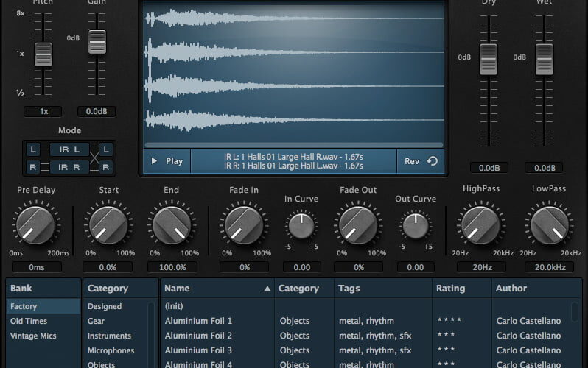Click the LowPass filter knob

point(549,225)
